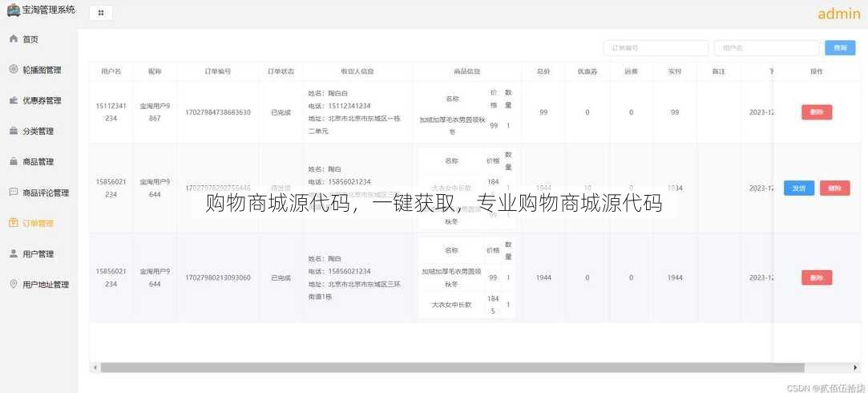Click the blue 发货 button
The image size is (868, 393).
(799, 188)
